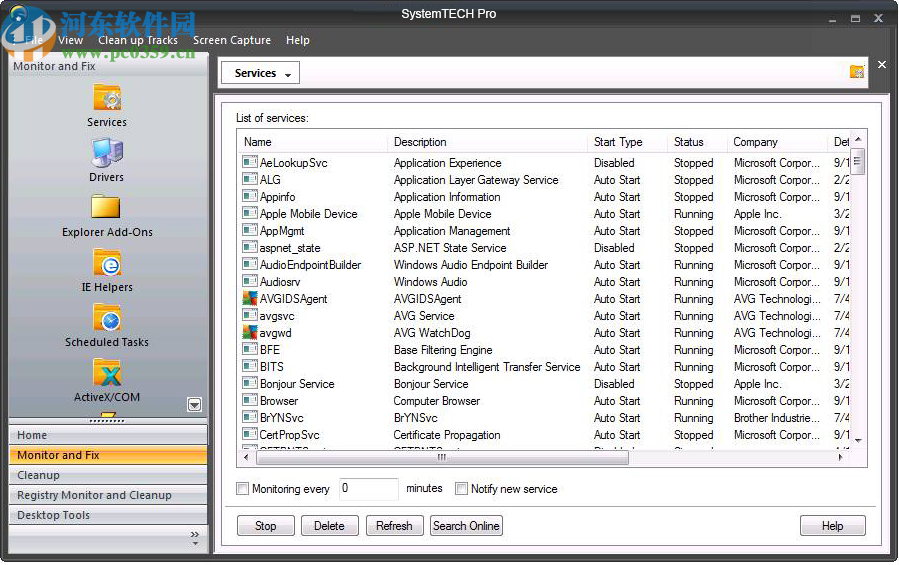Select 'Base Filtering Engine' description cell
The height and width of the screenshot is (565, 899).
click(443, 349)
